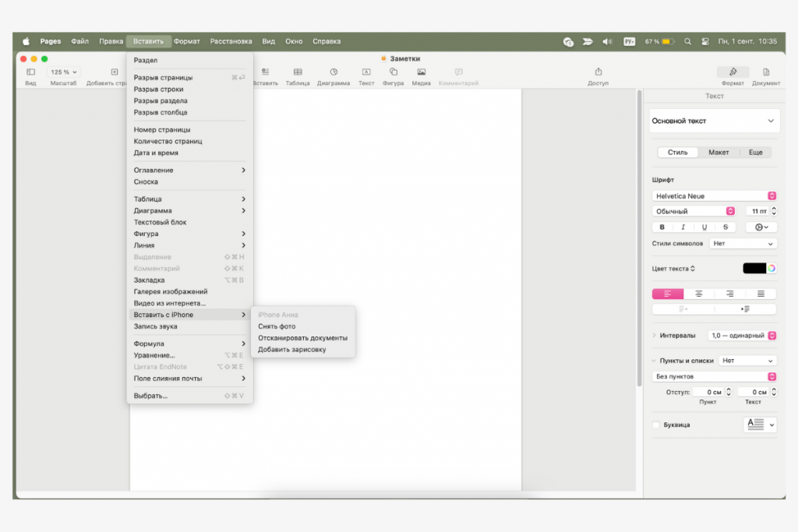The width and height of the screenshot is (798, 532).
Task: Switch to the Еще tab
Action: click(x=756, y=153)
